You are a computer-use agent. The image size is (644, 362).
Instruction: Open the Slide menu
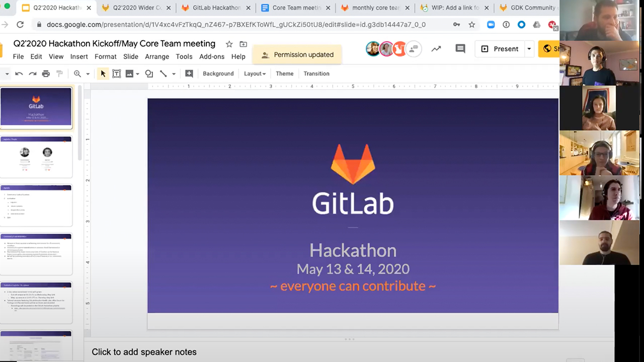131,56
